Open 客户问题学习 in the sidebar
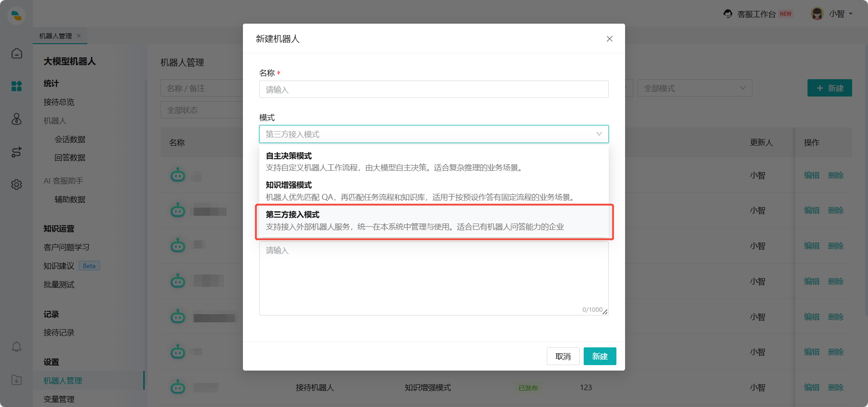The width and height of the screenshot is (868, 407). pos(66,247)
